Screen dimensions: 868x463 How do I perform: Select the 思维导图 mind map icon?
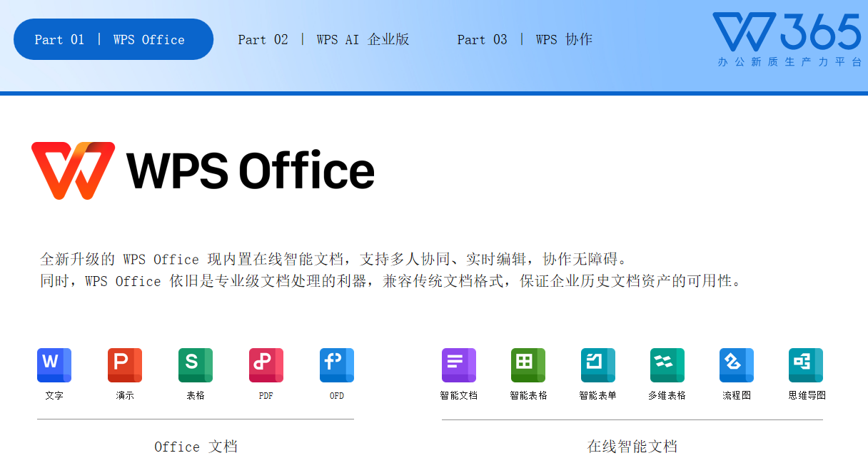tap(806, 365)
